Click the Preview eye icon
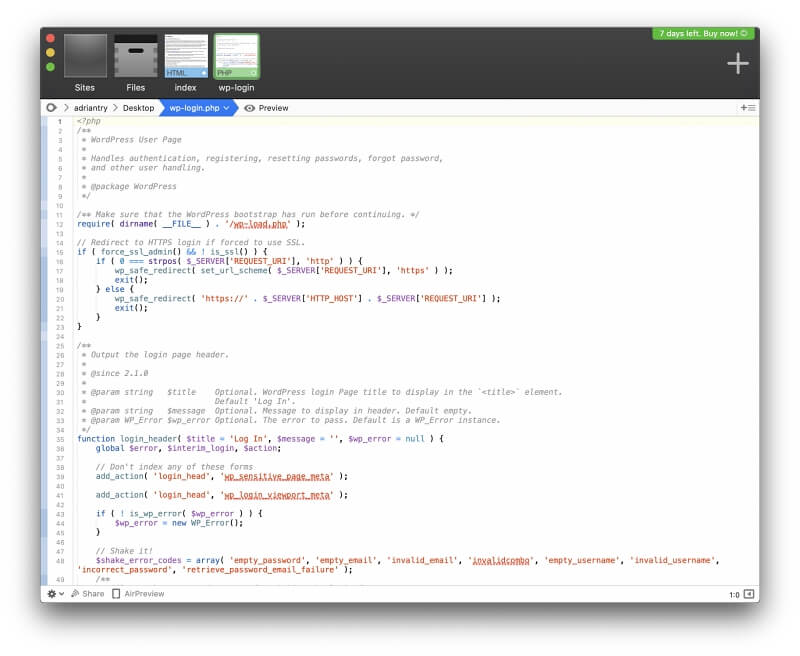Screen dimensions: 800x656 point(248,107)
